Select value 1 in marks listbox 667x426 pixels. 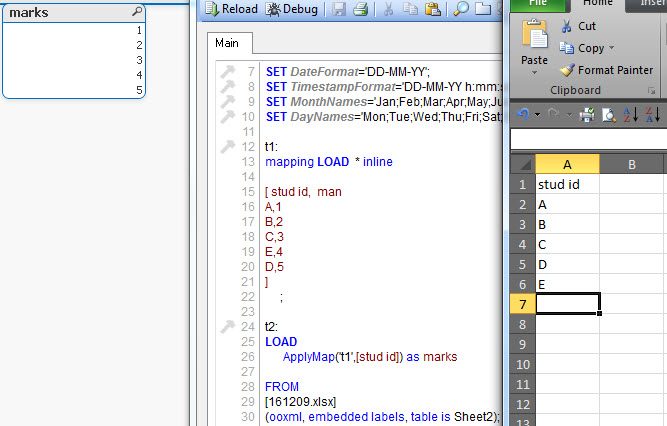(74, 30)
